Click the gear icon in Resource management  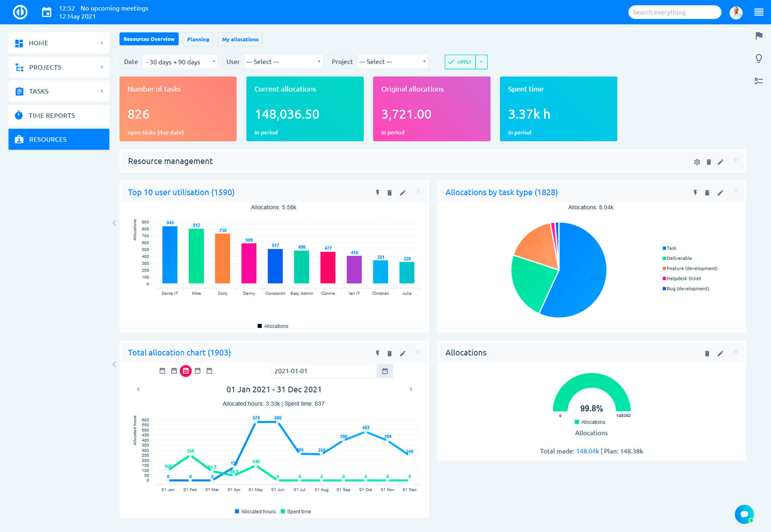pyautogui.click(x=697, y=162)
